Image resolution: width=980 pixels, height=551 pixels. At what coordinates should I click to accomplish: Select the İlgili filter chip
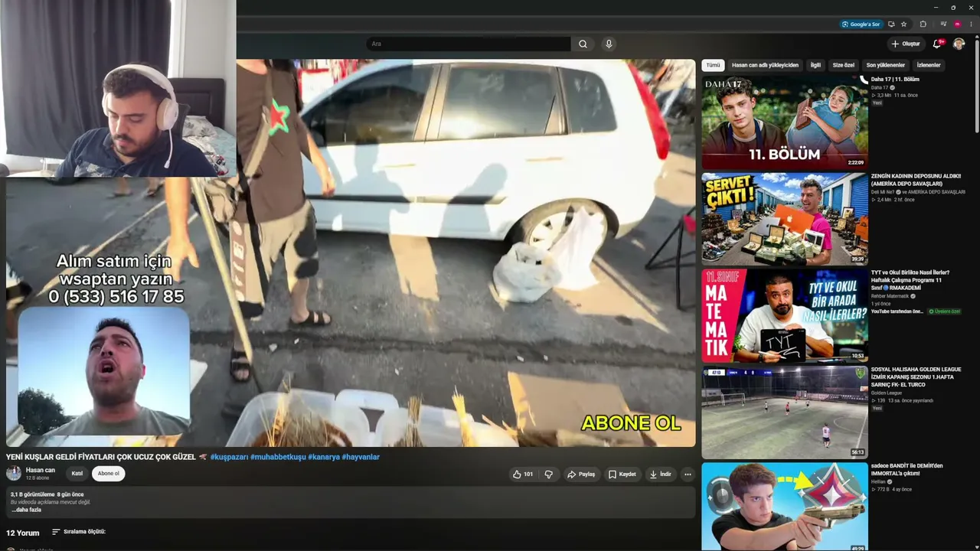pos(815,66)
